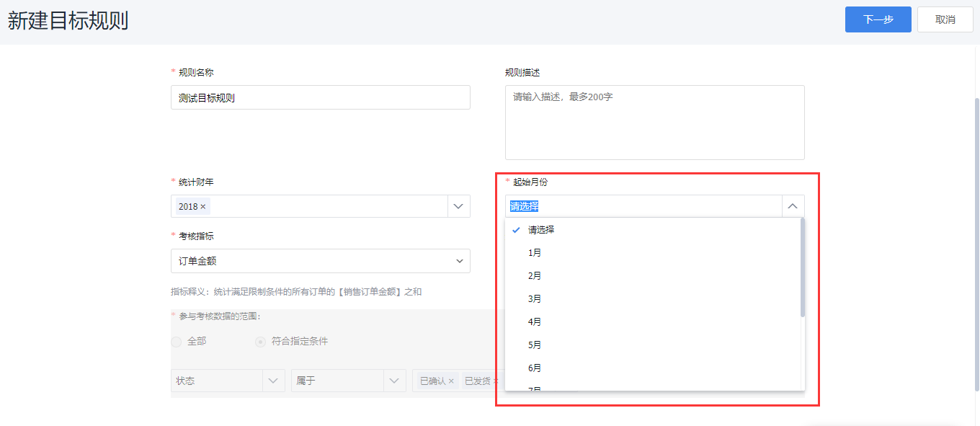Collapse the 起始月份 dropdown using the up chevron
This screenshot has width=980, height=426.
[x=793, y=207]
